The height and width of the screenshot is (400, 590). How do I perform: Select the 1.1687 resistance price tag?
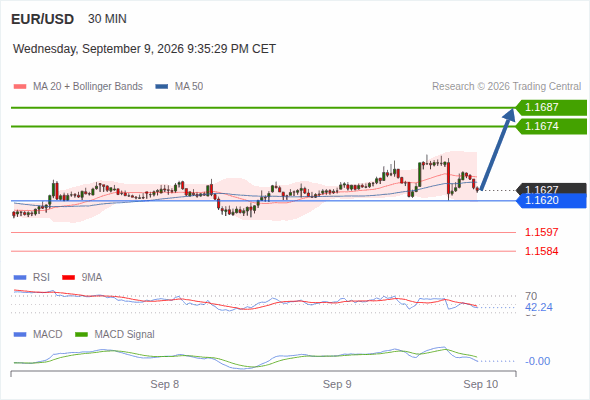click(x=552, y=108)
